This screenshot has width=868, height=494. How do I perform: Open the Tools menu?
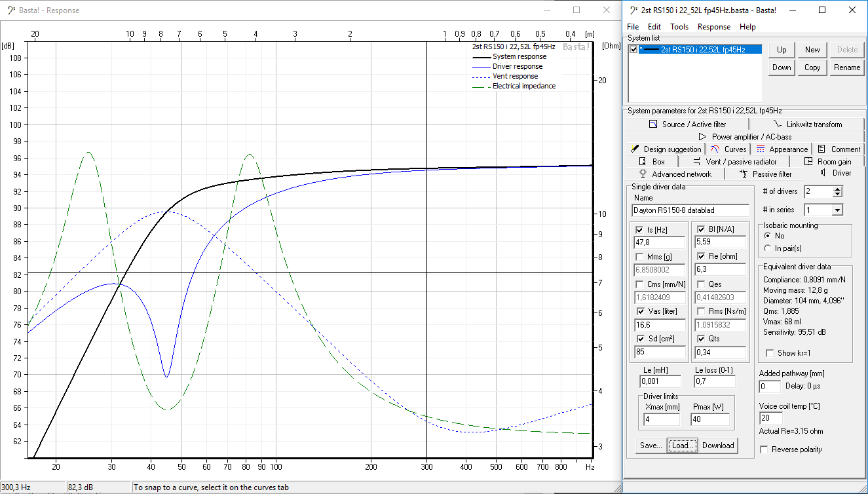point(679,27)
